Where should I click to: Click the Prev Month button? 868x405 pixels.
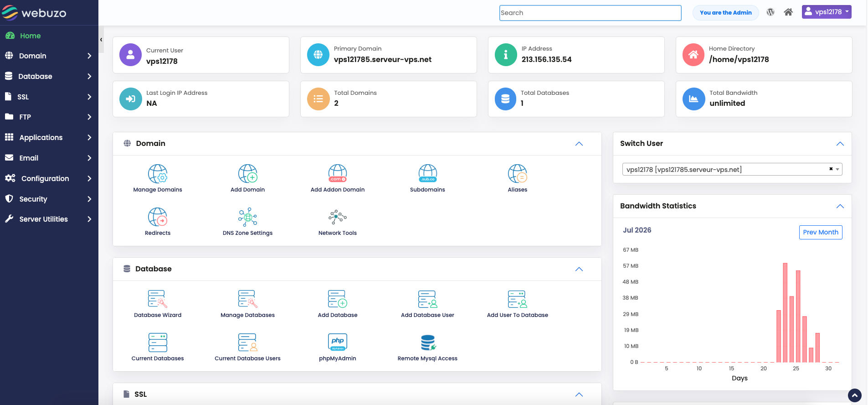(821, 232)
